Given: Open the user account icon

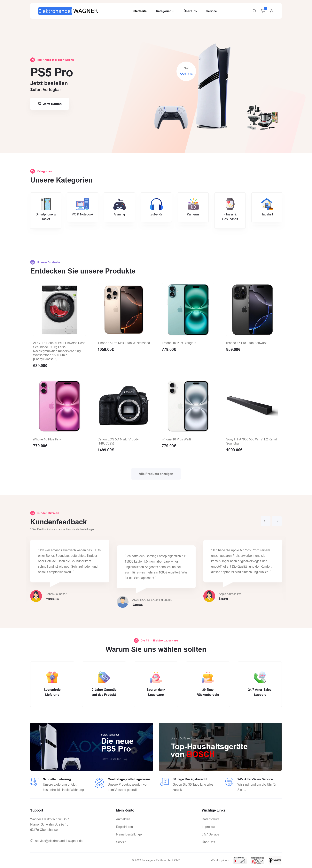Looking at the screenshot, I should pos(271,11).
